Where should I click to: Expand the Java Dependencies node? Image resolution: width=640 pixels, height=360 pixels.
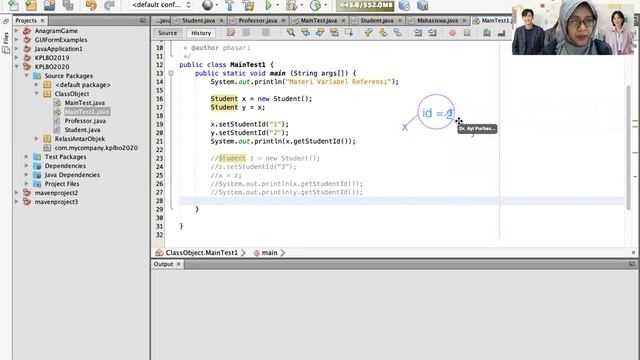[27, 175]
